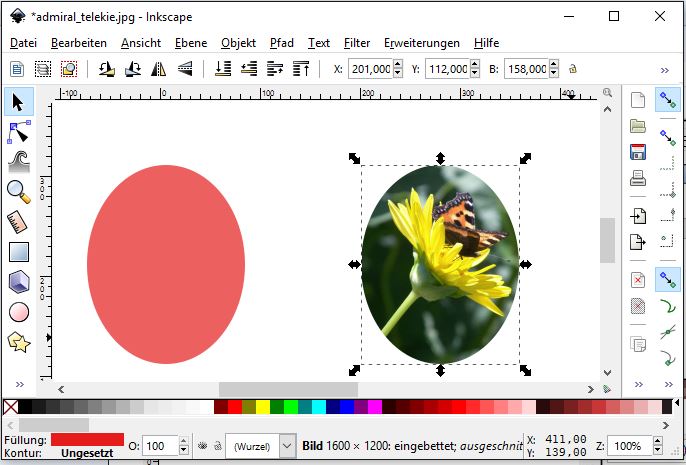Viewport: 686px width, 465px height.
Task: Open the Erweiterungen menu
Action: point(421,43)
